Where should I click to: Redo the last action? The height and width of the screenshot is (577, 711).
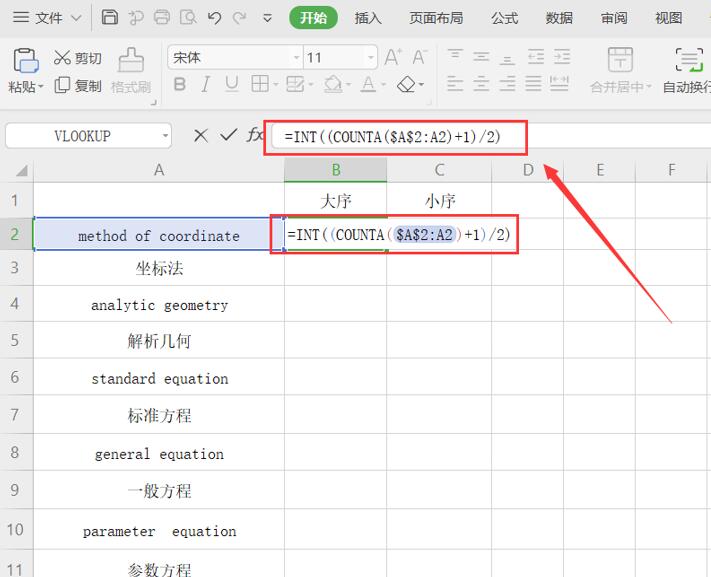coord(239,18)
